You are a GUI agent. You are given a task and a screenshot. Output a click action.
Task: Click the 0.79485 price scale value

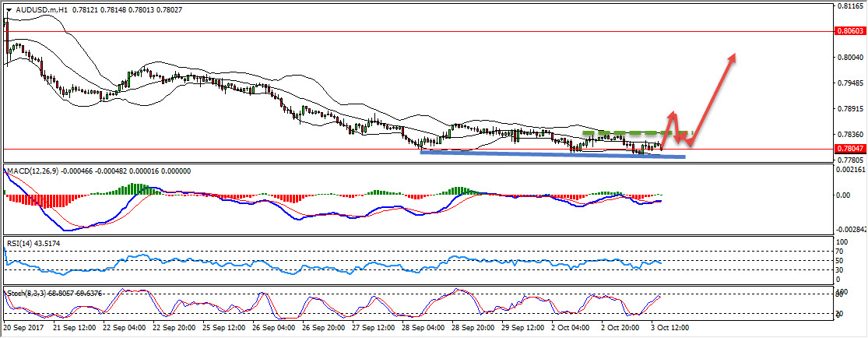(x=847, y=83)
